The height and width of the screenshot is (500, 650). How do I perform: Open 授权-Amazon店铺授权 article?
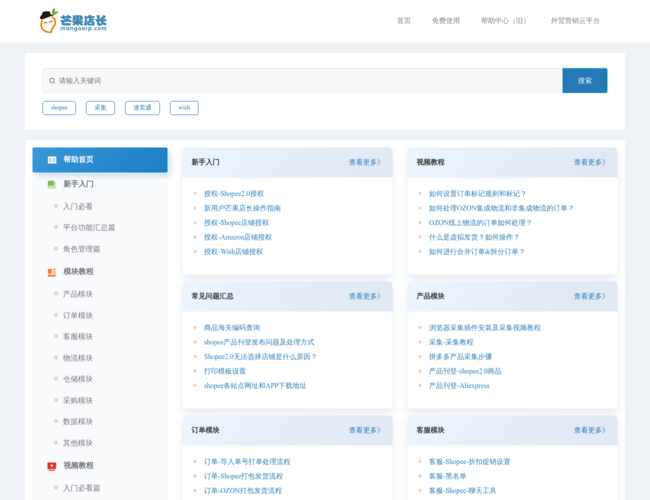pyautogui.click(x=237, y=238)
